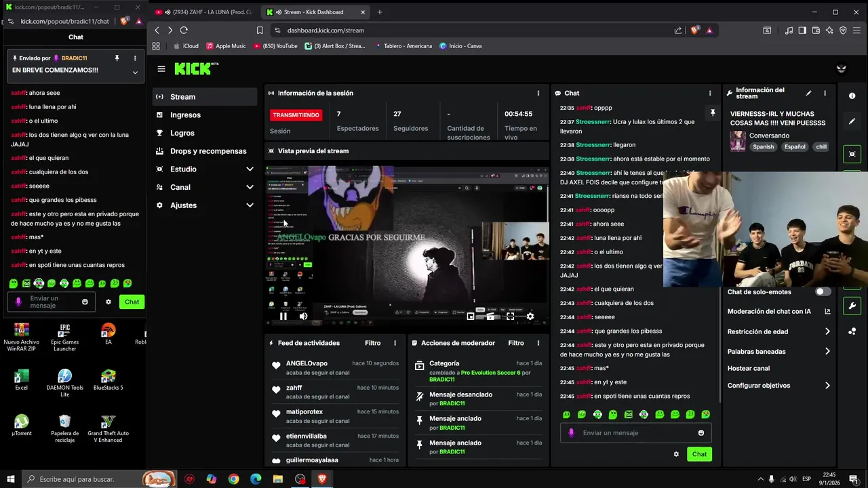This screenshot has height=488, width=868.
Task: Open the three-dot menu of Información de la sesión
Action: [538, 93]
